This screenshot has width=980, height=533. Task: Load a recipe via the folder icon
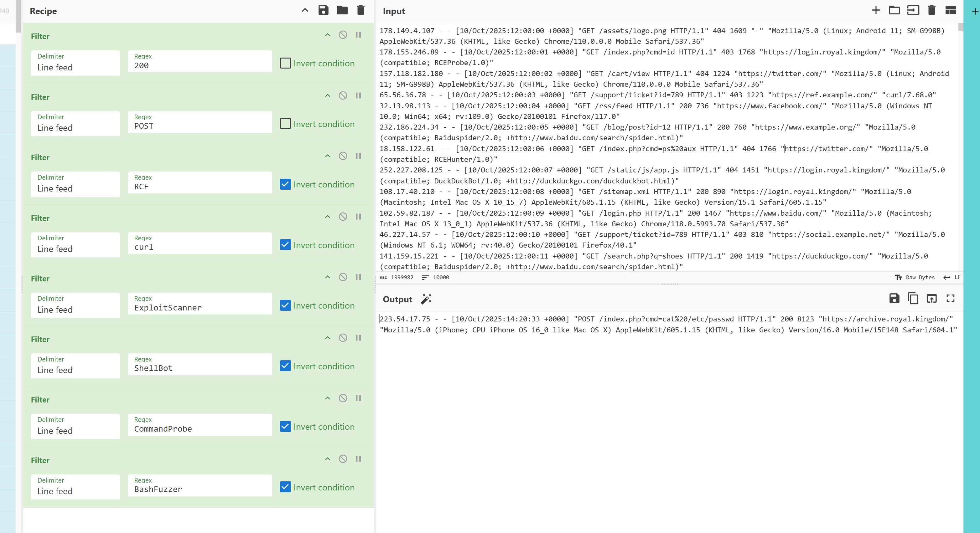pos(342,10)
